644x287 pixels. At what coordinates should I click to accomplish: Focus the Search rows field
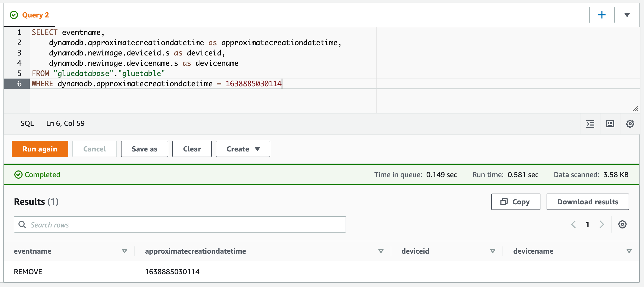[180, 225]
